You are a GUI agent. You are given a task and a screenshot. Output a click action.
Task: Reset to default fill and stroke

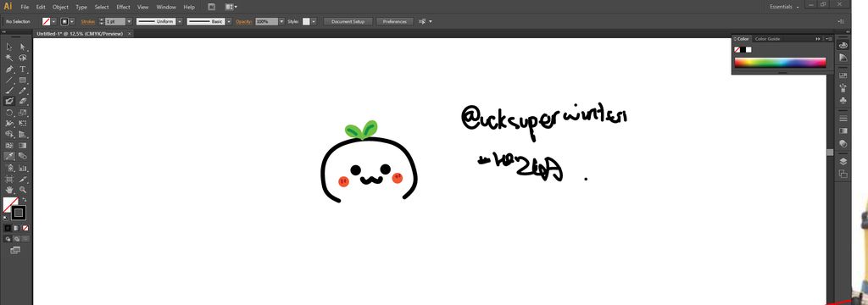(x=6, y=218)
